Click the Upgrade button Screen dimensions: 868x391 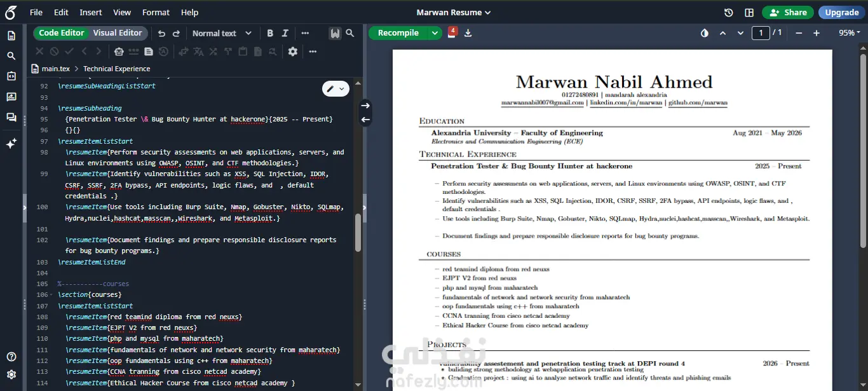click(x=841, y=13)
